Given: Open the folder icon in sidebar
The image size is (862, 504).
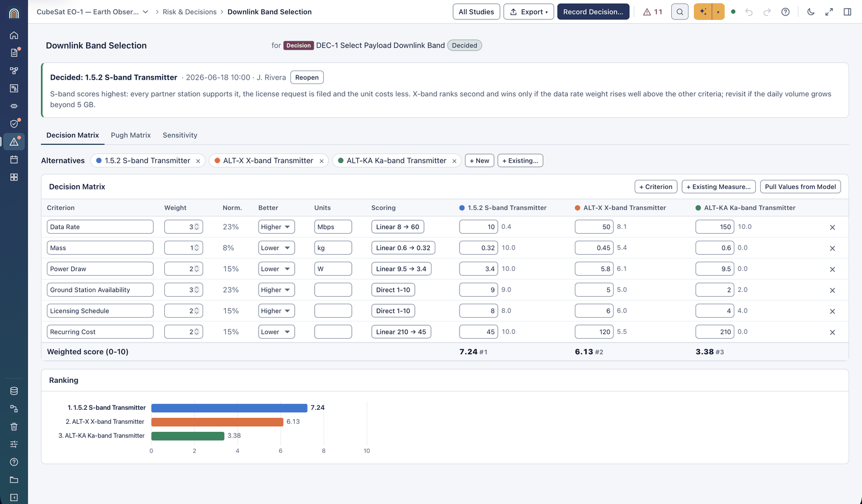Looking at the screenshot, I should 14,480.
